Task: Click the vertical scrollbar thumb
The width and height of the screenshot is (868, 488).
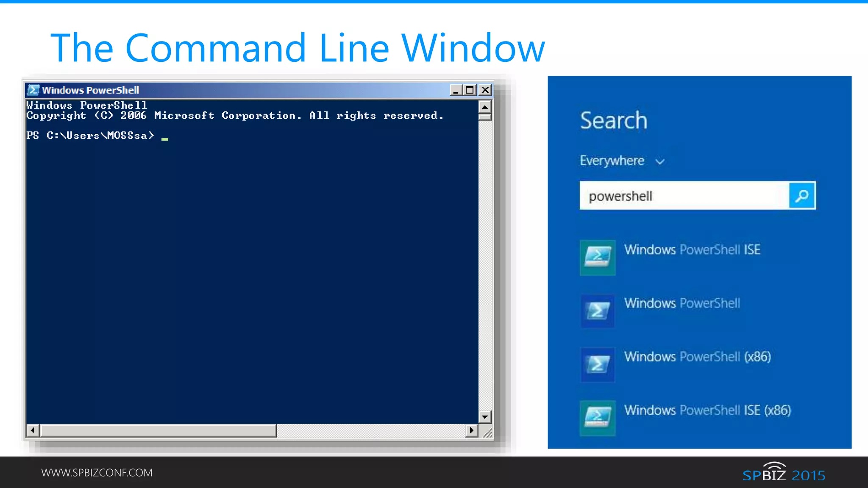Action: (x=485, y=117)
